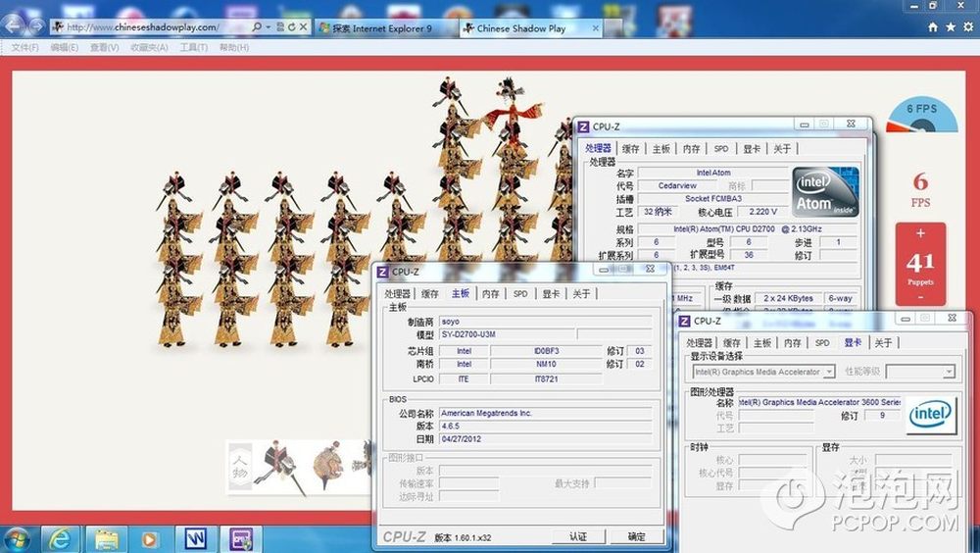Open the 工具(T) menu
980x553 pixels.
[x=194, y=47]
